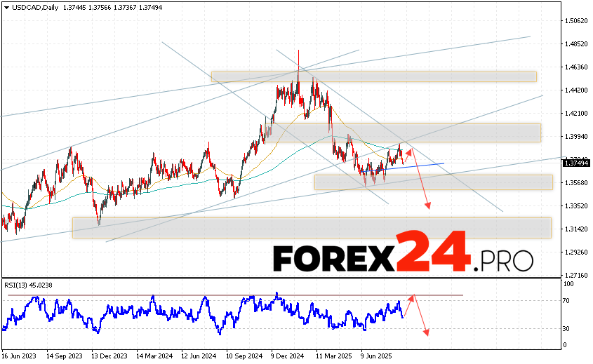
Task: Click the short blue trend line near current price
Action: (x=418, y=166)
